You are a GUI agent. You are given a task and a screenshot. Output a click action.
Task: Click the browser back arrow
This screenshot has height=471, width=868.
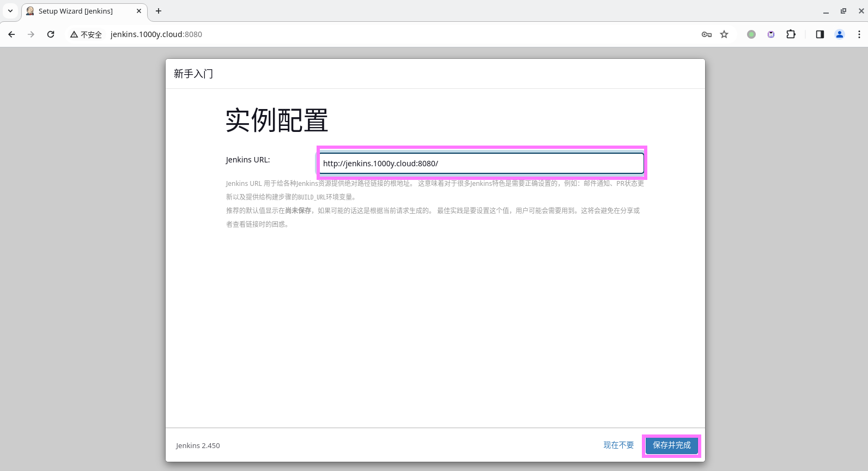tap(11, 34)
